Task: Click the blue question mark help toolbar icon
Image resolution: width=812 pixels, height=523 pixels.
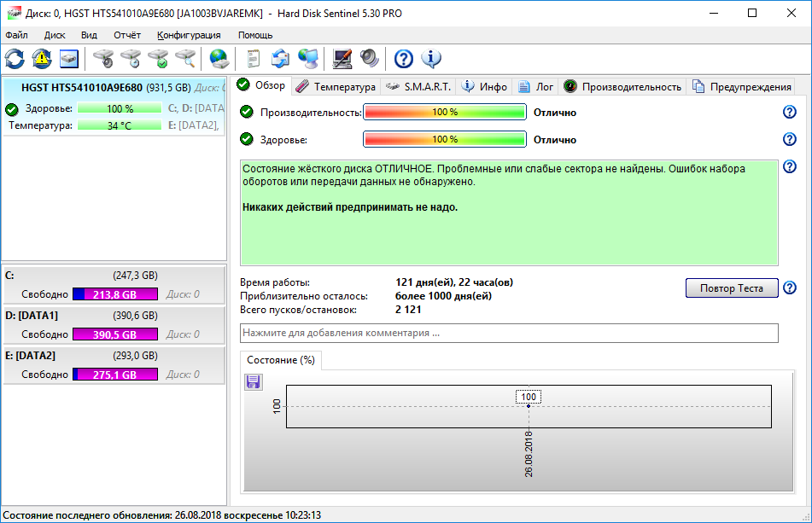Action: click(x=403, y=59)
